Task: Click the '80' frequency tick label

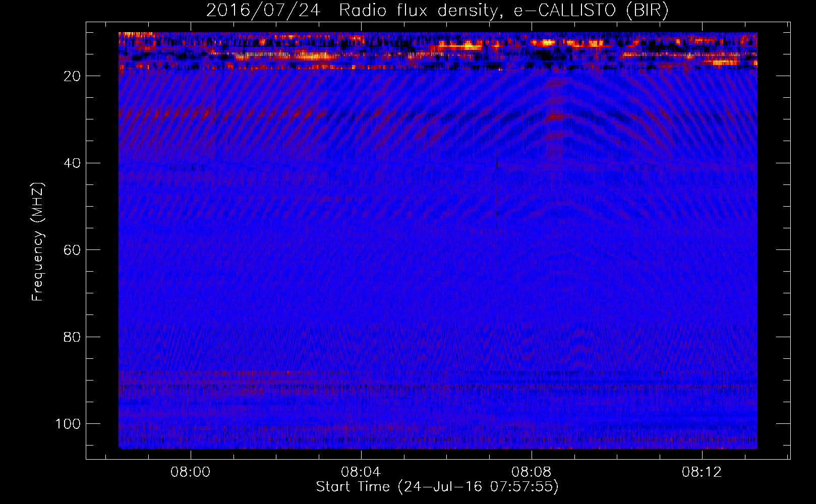Action: (73, 337)
